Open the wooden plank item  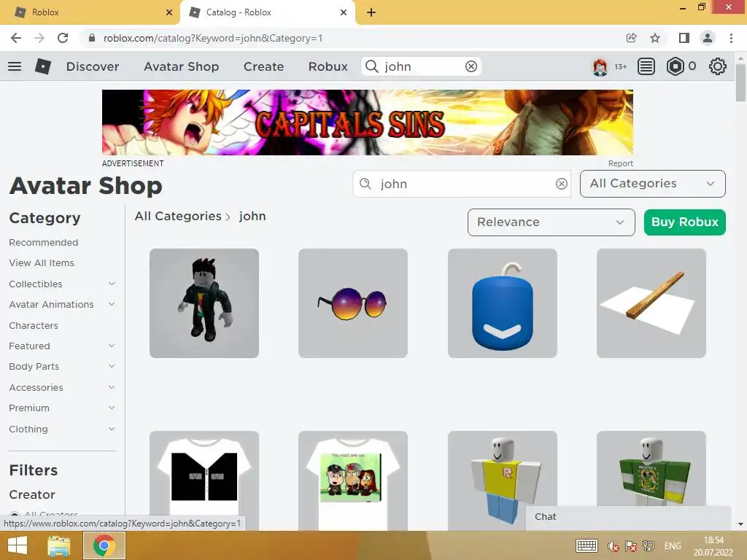(651, 303)
